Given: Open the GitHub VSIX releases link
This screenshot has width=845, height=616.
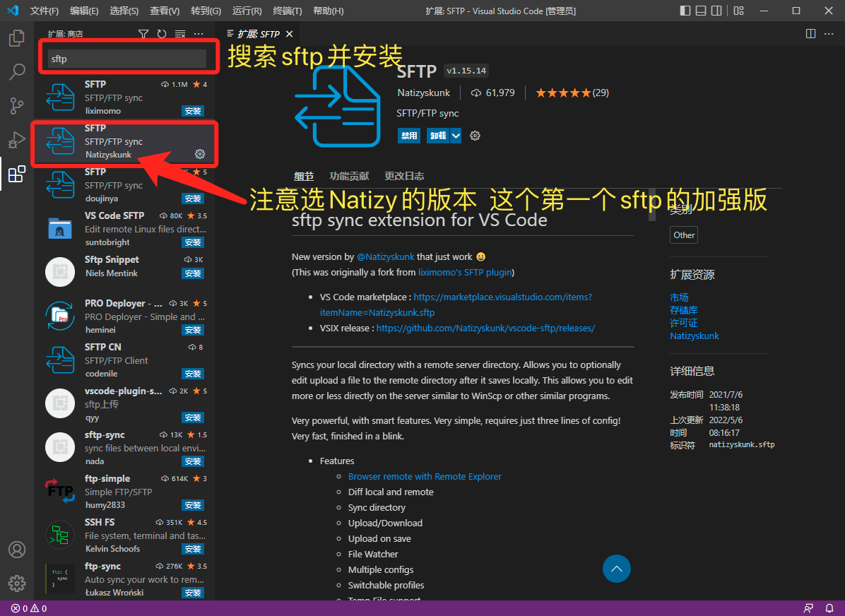Looking at the screenshot, I should pos(485,328).
